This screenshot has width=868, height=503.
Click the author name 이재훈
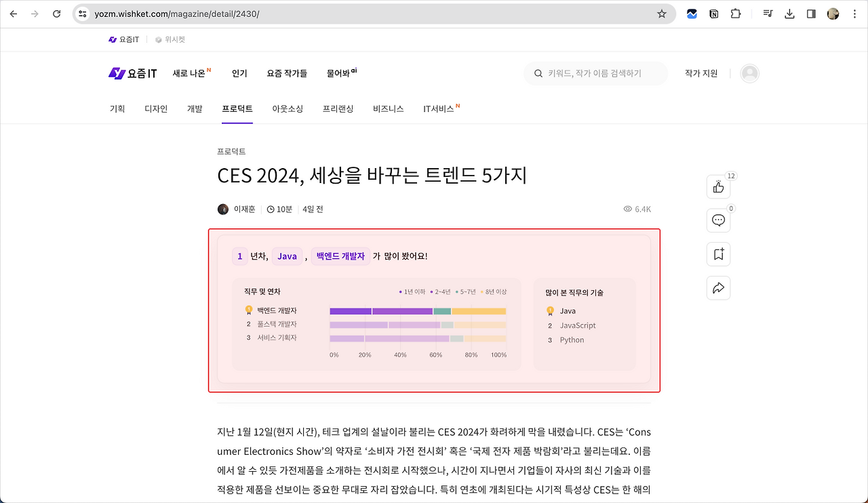pos(245,209)
